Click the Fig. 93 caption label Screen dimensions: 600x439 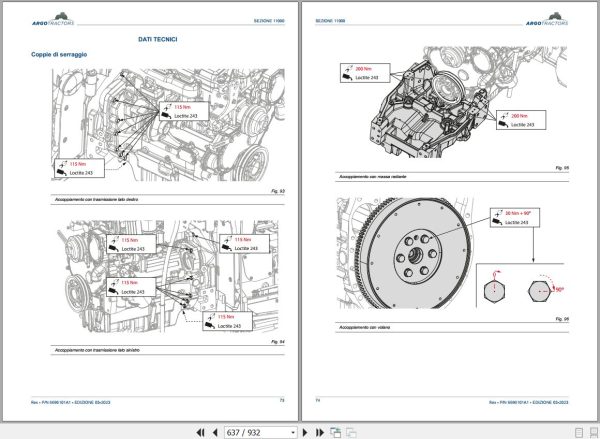[278, 191]
